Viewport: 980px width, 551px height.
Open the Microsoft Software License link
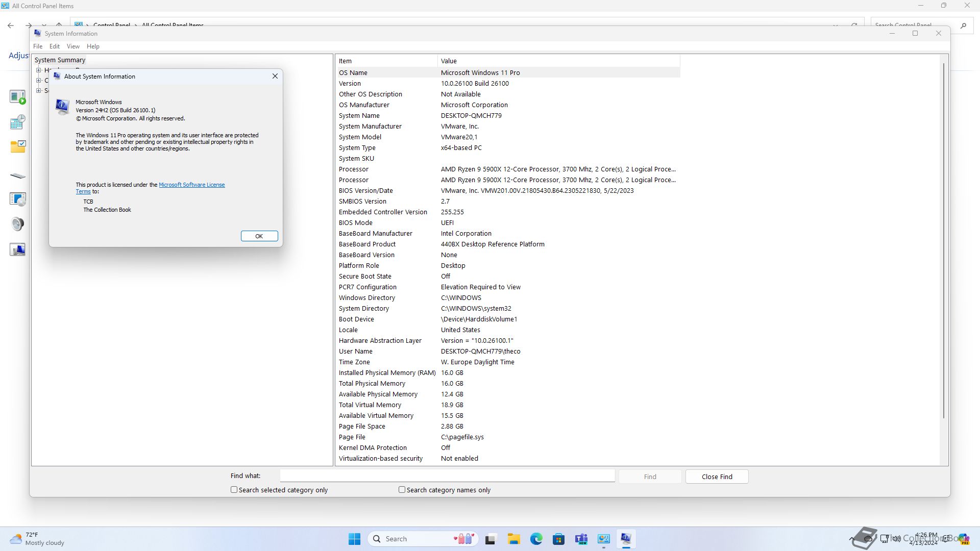(192, 185)
